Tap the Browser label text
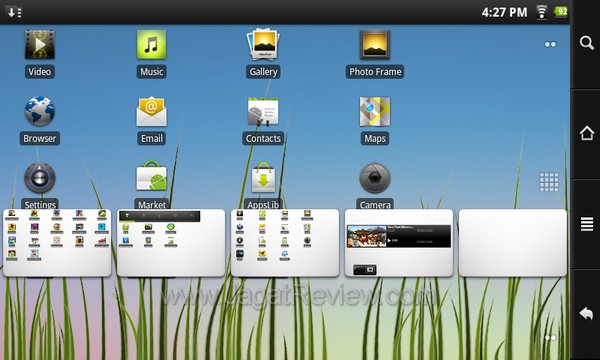 click(39, 138)
